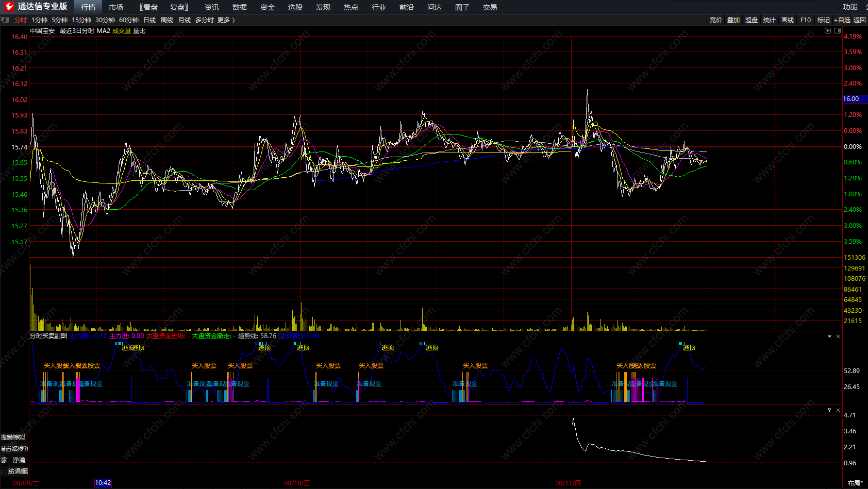Add stock via +自选 button
This screenshot has width=868, height=489.
[x=842, y=20]
